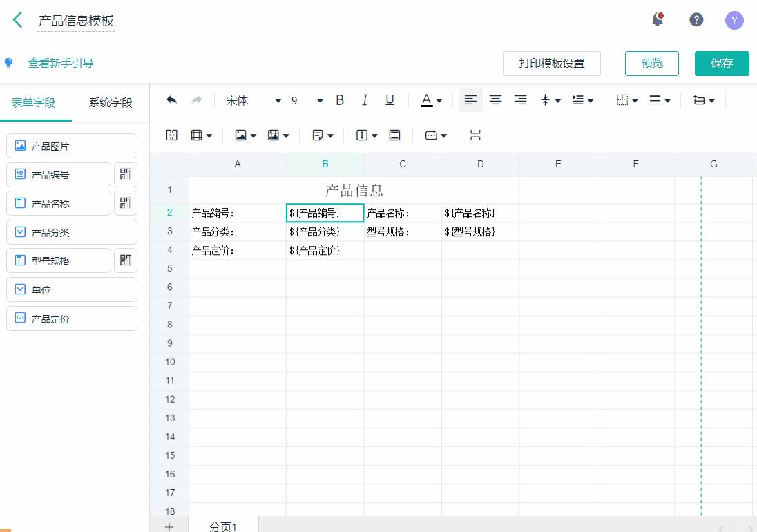This screenshot has height=532, width=757.
Task: Underline the selected text
Action: (390, 100)
